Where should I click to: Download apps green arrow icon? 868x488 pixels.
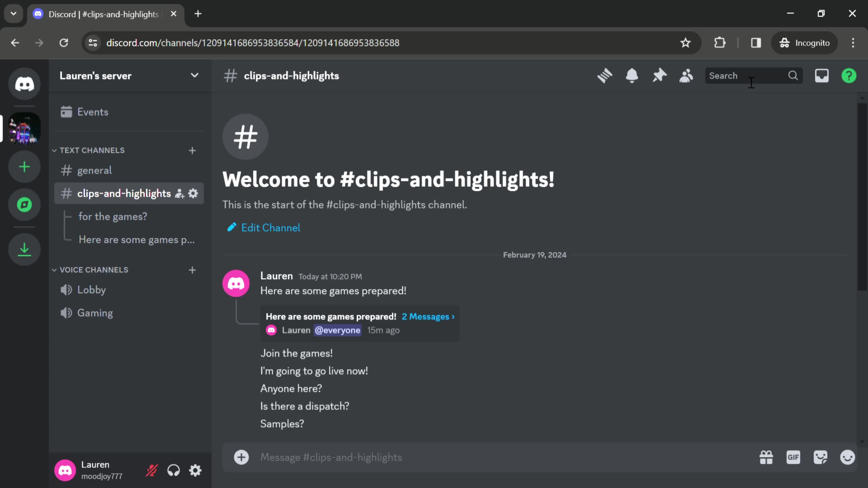24,250
